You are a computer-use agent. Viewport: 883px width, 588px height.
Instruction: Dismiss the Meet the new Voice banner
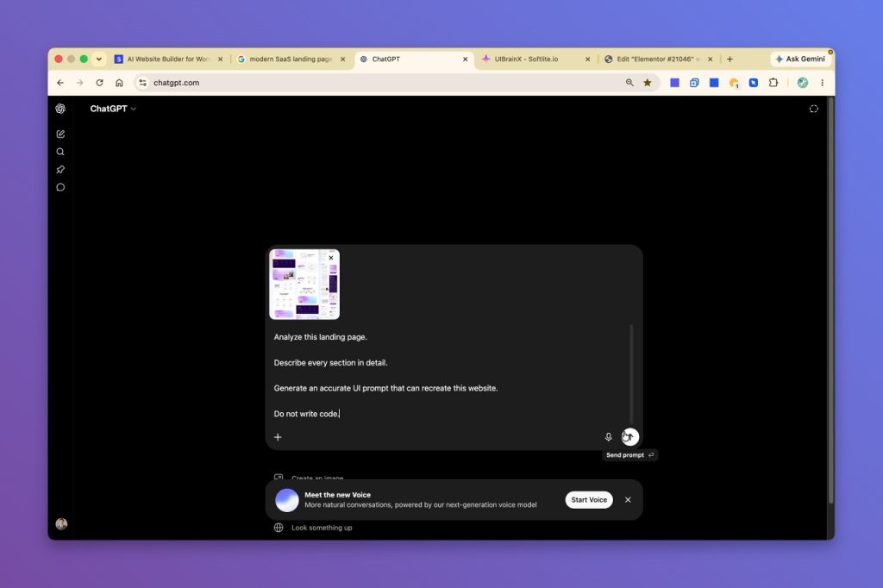[x=628, y=500]
